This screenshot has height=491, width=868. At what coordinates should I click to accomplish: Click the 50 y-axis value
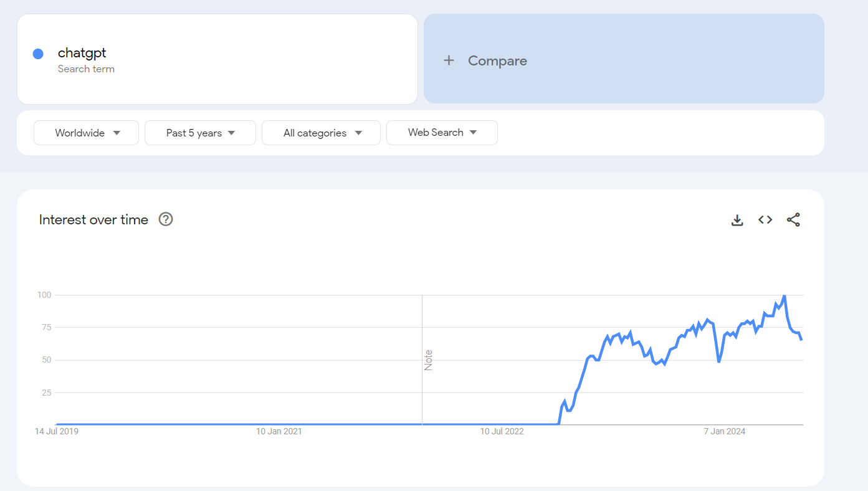[x=46, y=360]
